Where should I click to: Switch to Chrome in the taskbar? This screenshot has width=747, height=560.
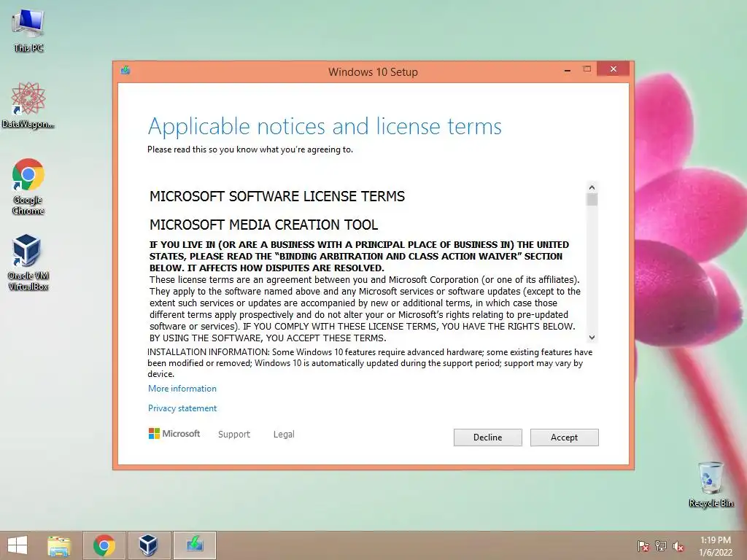click(x=104, y=545)
